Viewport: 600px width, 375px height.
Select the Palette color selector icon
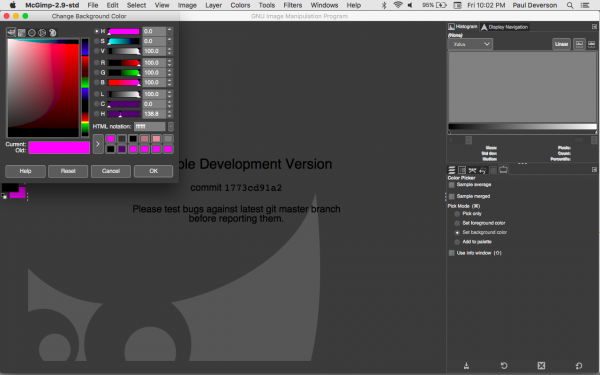52,33
